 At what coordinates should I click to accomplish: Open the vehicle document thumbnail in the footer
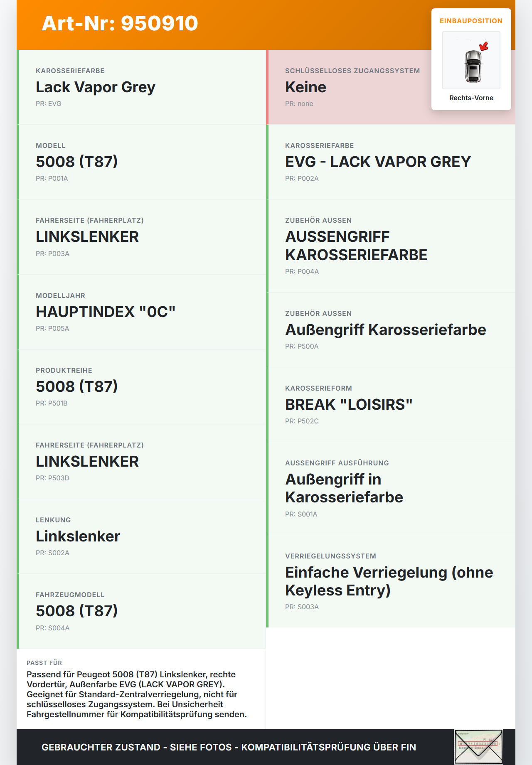[x=478, y=746]
